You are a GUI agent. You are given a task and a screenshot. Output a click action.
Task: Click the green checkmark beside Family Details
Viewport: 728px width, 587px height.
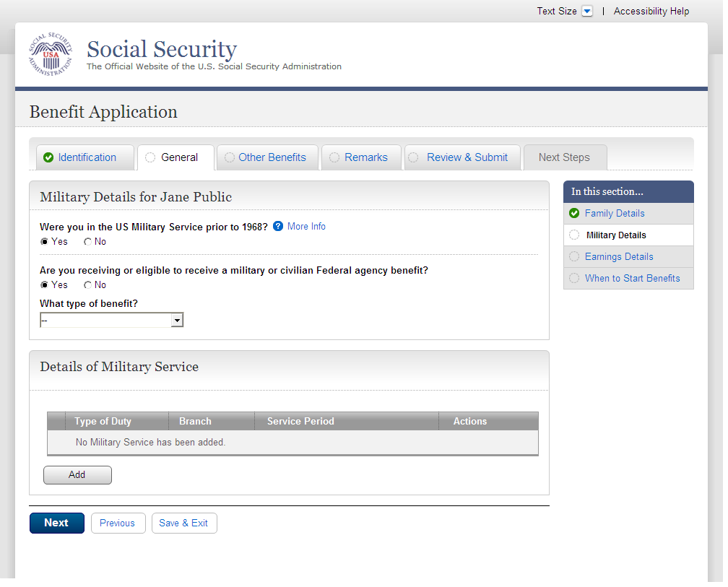coord(574,213)
